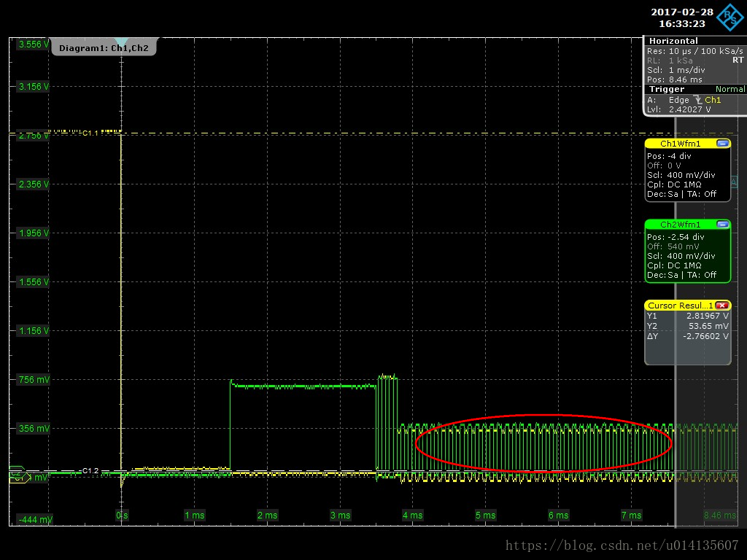This screenshot has width=747, height=560.
Task: Click the 4 ms time axis label
Action: click(413, 516)
